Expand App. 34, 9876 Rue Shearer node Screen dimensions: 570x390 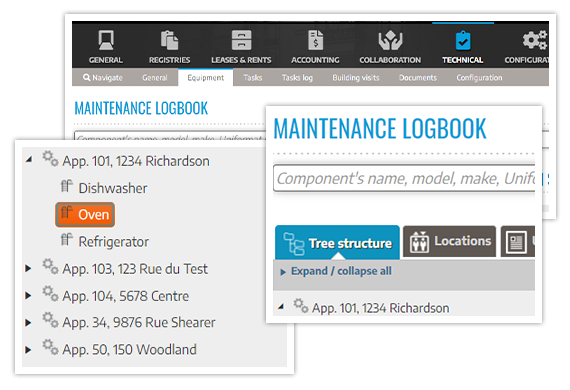pyautogui.click(x=28, y=322)
